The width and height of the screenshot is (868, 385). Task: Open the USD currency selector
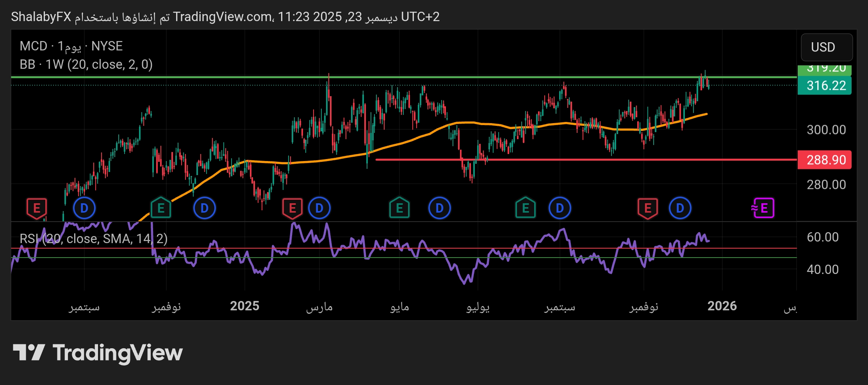(x=826, y=47)
